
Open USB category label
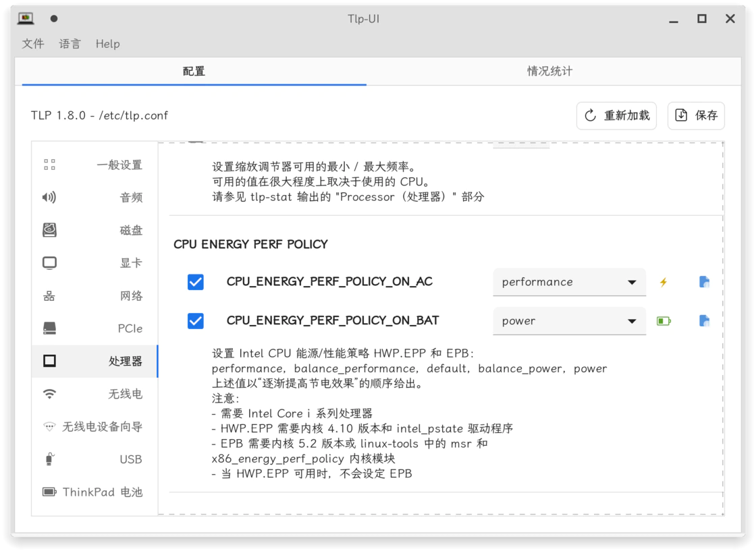coord(131,459)
